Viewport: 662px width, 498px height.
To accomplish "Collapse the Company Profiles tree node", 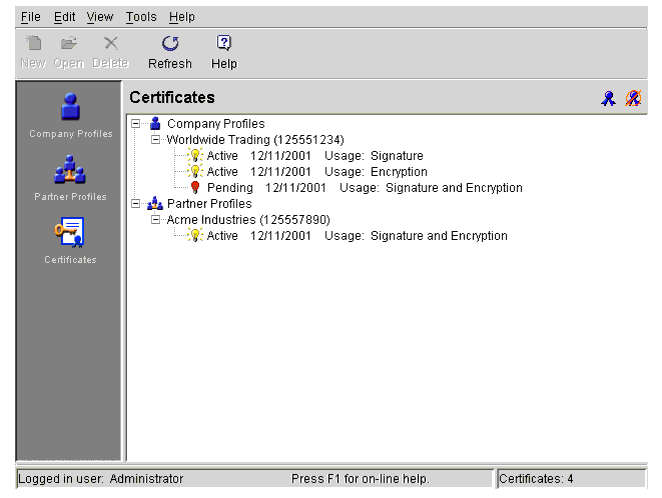I will [x=136, y=124].
